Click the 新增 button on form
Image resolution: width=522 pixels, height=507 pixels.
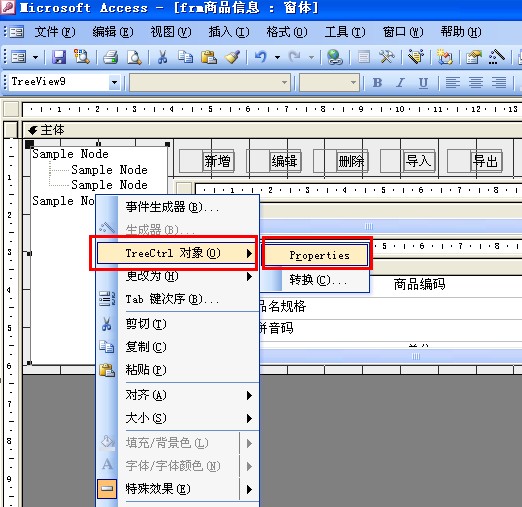tap(217, 161)
